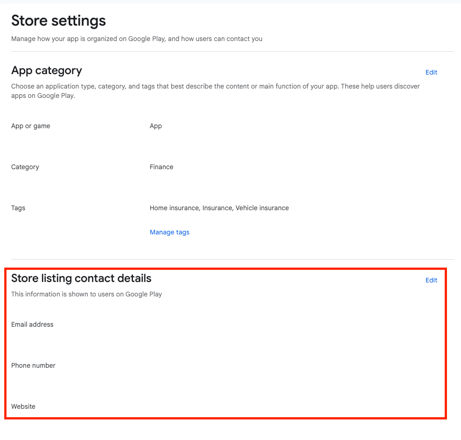461x440 pixels.
Task: Click 'This information is shown to users' text
Action: pyautogui.click(x=87, y=294)
